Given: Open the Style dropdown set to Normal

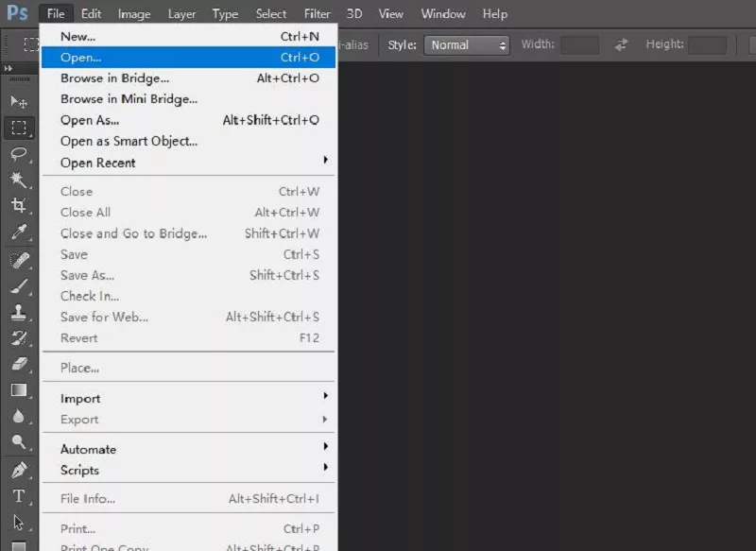Looking at the screenshot, I should (x=466, y=45).
